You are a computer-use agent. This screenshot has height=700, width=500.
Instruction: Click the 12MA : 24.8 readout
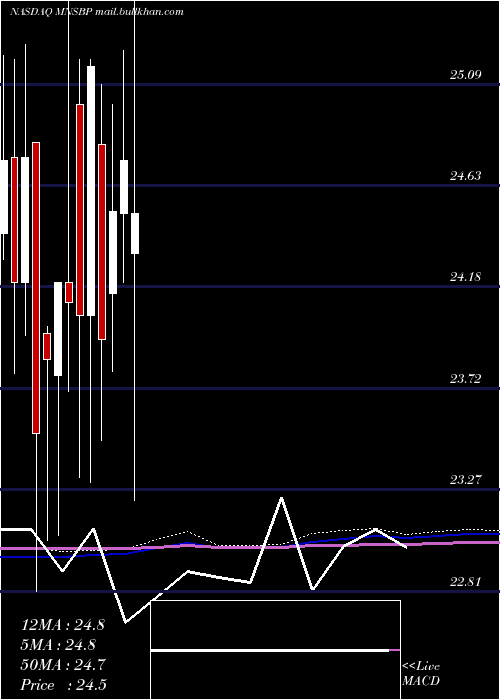pos(63,625)
